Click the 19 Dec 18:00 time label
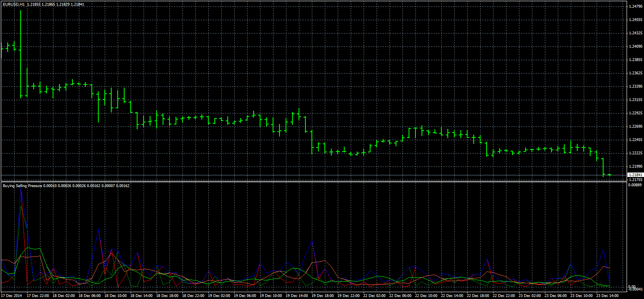The image size is (644, 299). click(x=323, y=296)
